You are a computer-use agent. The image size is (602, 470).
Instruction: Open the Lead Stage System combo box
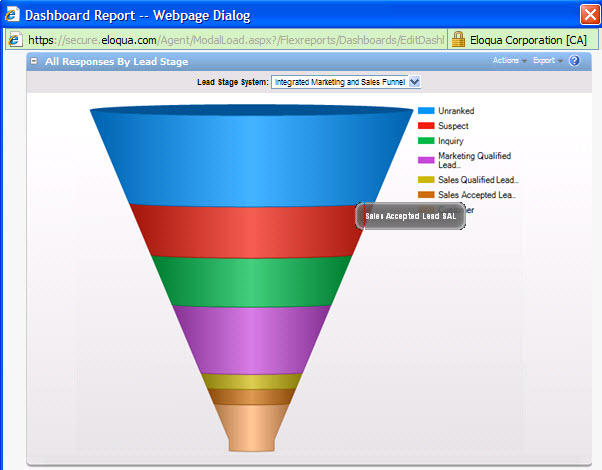click(x=346, y=82)
